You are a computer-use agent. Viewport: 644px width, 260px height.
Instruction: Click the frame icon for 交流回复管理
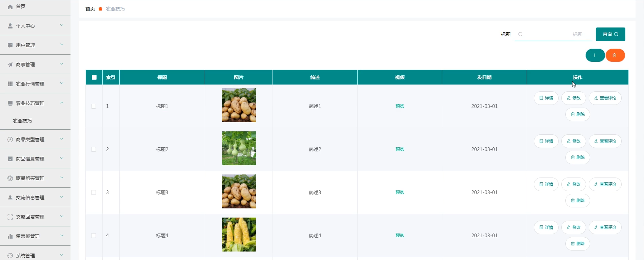pos(10,217)
